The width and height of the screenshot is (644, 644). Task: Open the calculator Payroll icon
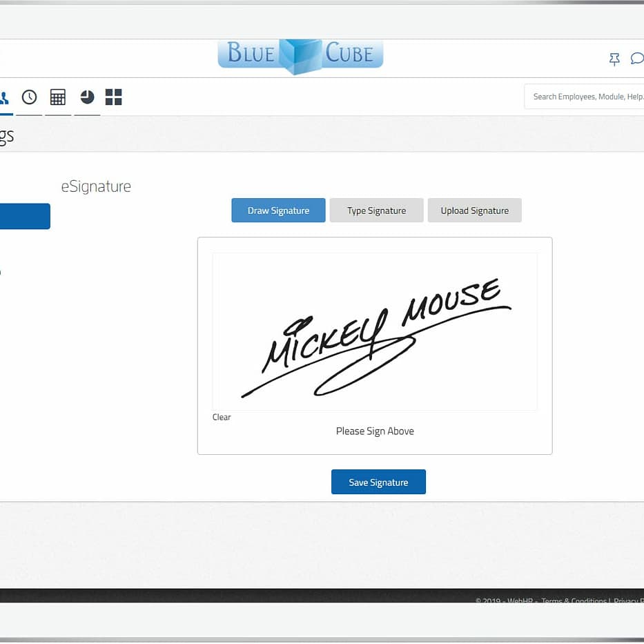(57, 97)
